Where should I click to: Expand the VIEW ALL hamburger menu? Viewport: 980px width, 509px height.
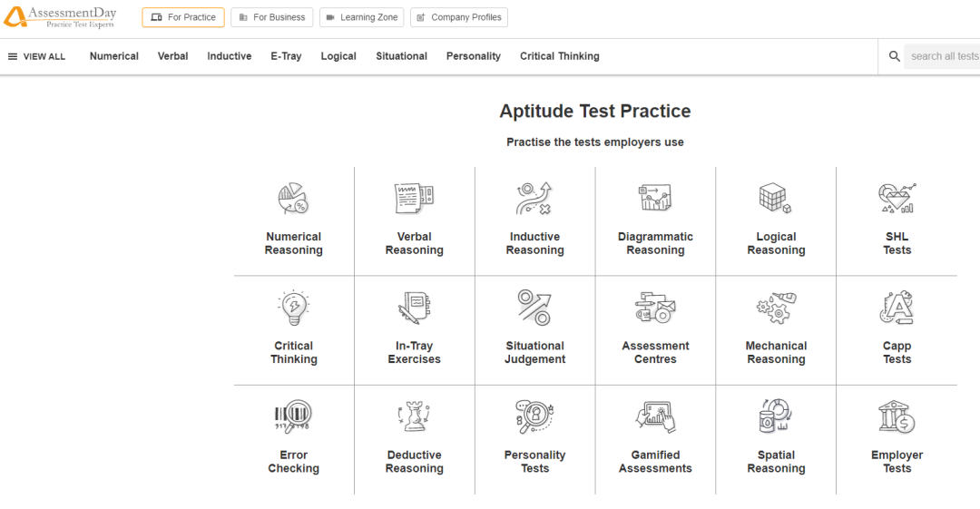pyautogui.click(x=36, y=56)
